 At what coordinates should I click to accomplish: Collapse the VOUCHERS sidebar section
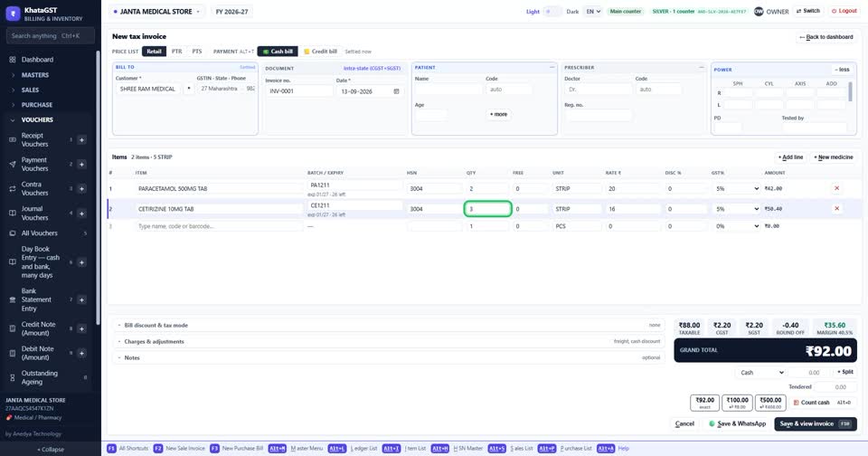(37, 119)
